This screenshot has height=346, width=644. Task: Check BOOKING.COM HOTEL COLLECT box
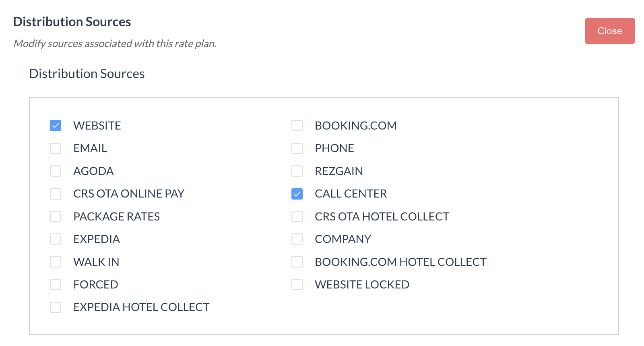pos(297,262)
